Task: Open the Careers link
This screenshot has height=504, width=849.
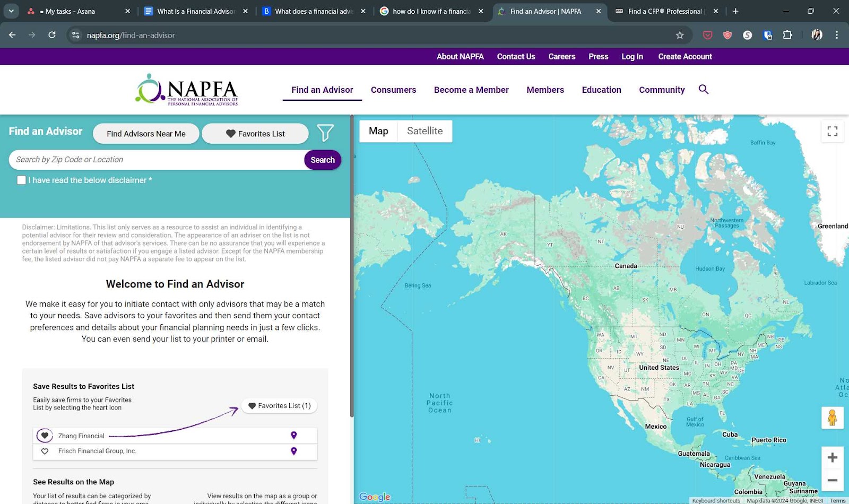Action: pyautogui.click(x=562, y=57)
